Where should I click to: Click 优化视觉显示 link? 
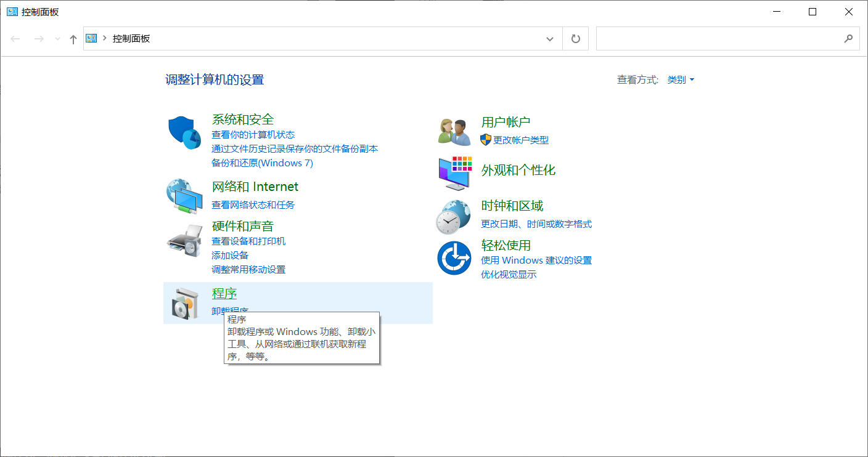(x=510, y=274)
